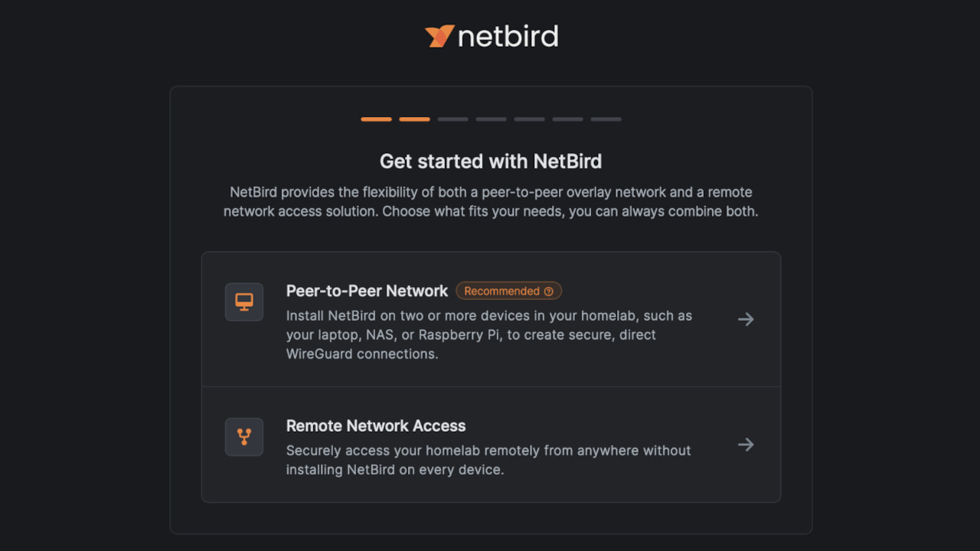Click the third progress step indicator
This screenshot has width=980, height=551.
click(x=452, y=119)
